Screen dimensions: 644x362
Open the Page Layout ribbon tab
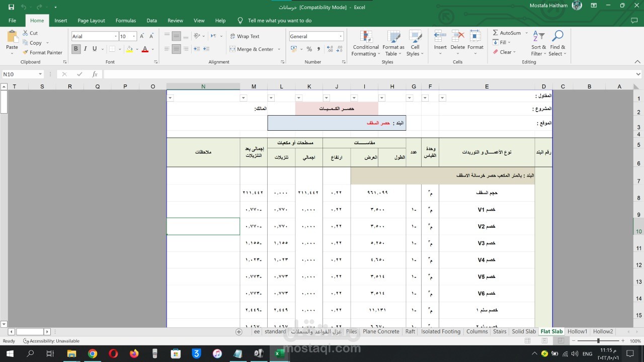pos(91,21)
